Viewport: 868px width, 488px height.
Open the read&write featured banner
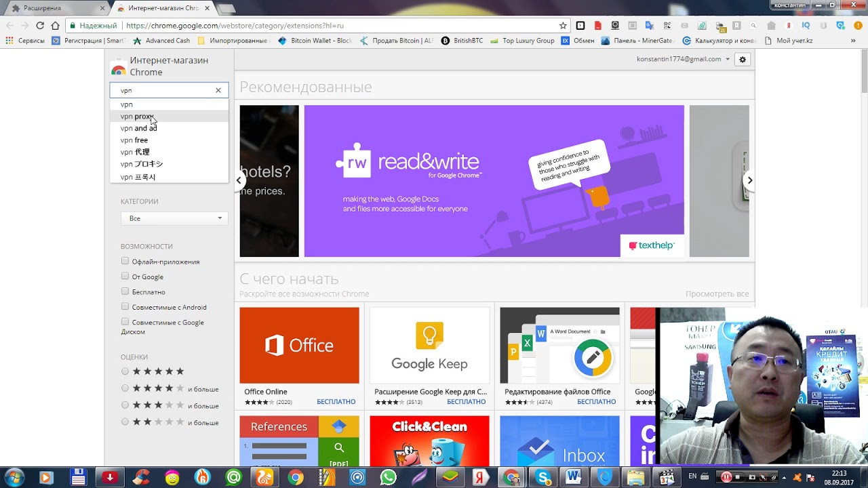tap(494, 181)
